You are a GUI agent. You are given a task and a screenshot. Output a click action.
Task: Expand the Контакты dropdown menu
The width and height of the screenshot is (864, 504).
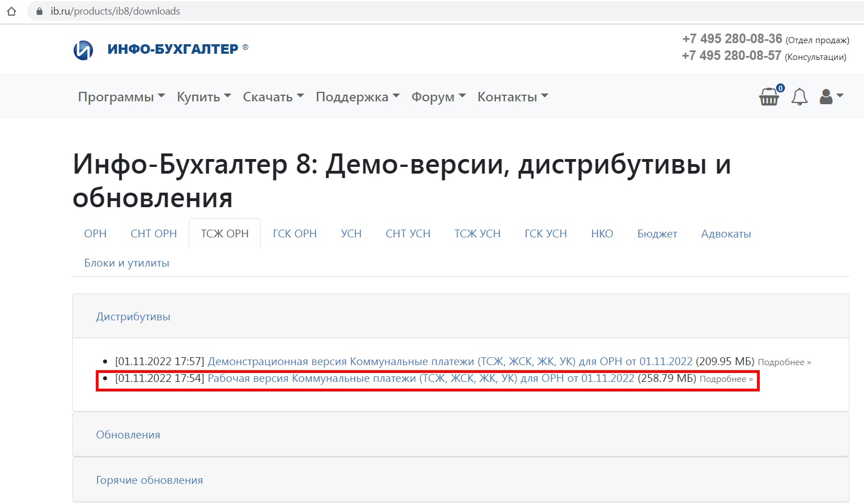coord(513,97)
